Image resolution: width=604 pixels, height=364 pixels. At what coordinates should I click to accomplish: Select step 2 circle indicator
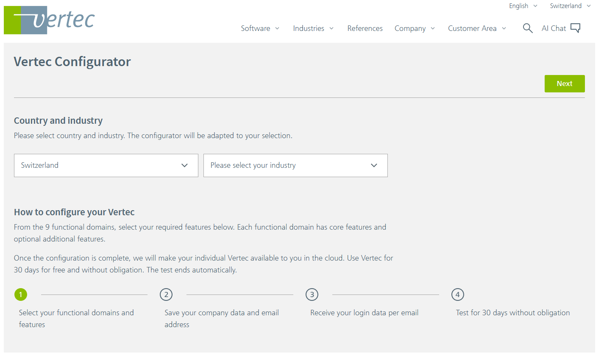166,295
